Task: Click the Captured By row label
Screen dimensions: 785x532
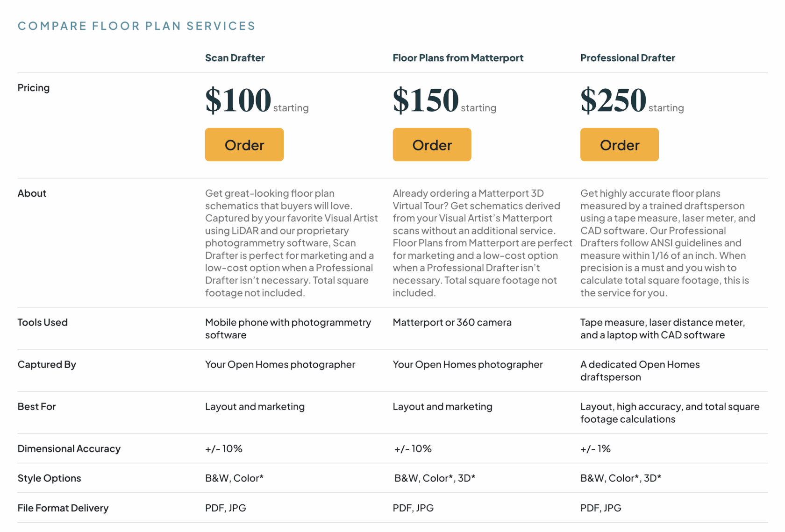Action: coord(47,364)
